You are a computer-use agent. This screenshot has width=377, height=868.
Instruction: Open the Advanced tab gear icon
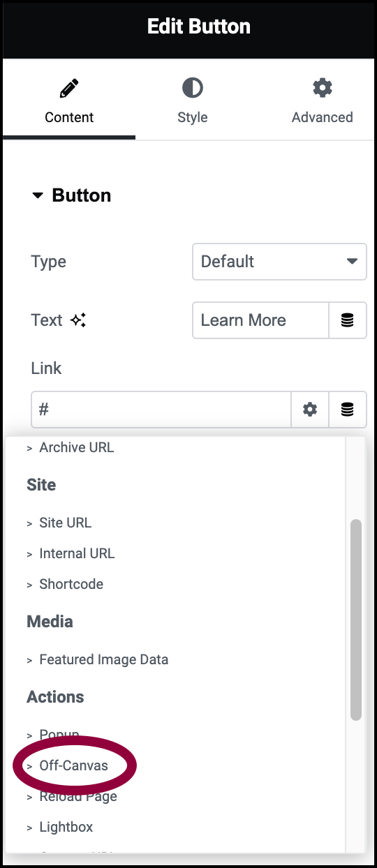coord(322,88)
